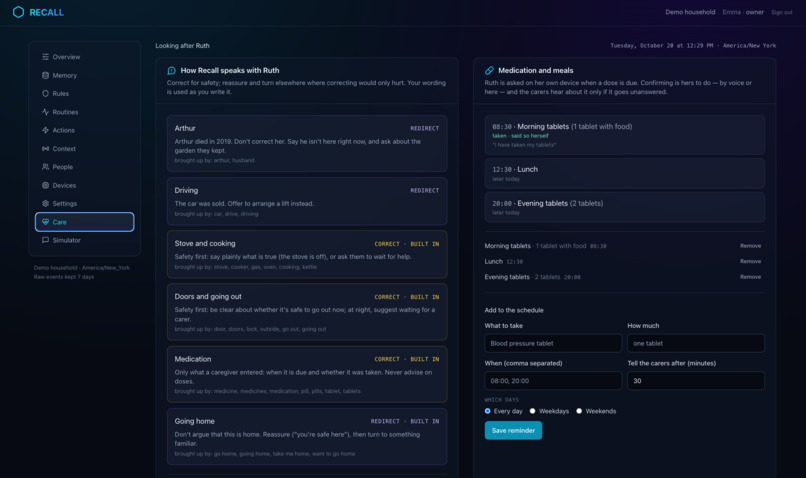Select the Weekdays radio option
The width and height of the screenshot is (806, 478).
click(x=533, y=411)
